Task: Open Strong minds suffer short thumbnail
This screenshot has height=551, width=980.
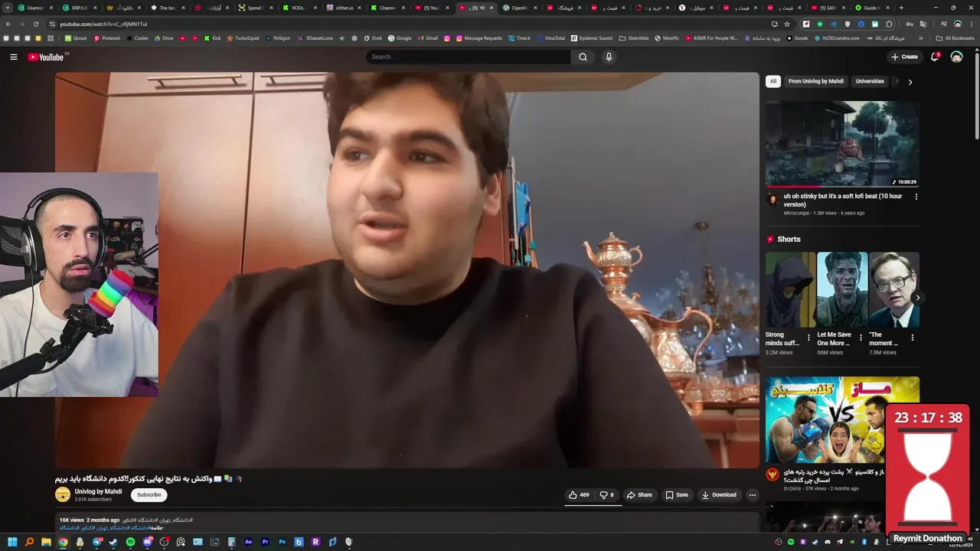Action: tap(790, 289)
